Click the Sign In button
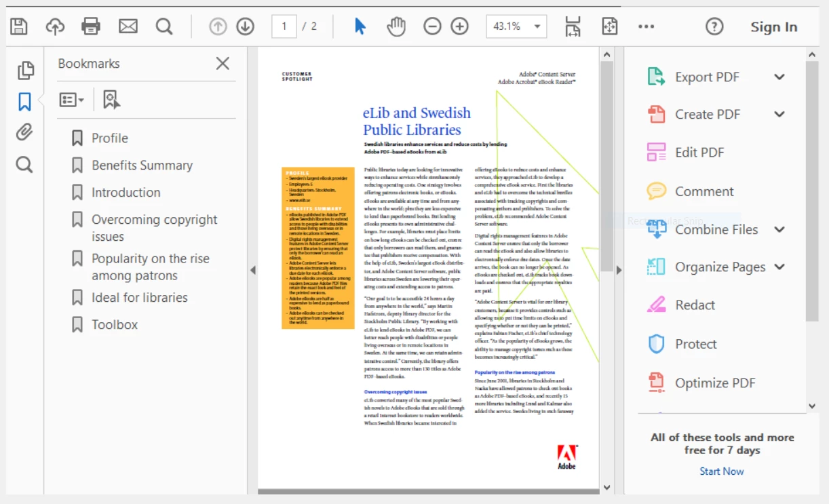The height and width of the screenshot is (504, 829). tap(774, 27)
